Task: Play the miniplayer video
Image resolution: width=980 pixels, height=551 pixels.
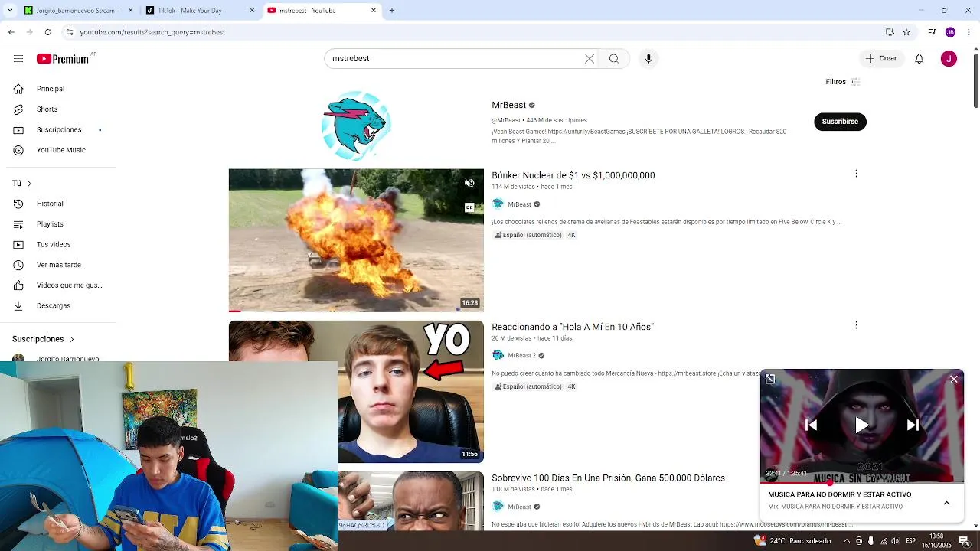Action: pos(862,425)
